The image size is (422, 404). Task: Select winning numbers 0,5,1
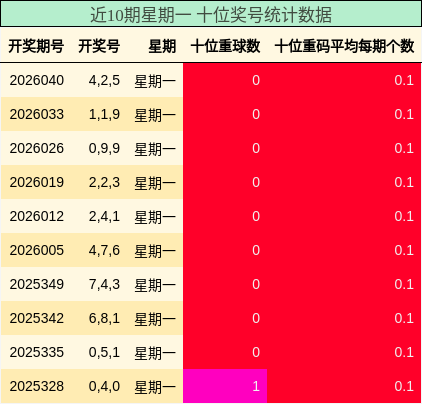(104, 353)
